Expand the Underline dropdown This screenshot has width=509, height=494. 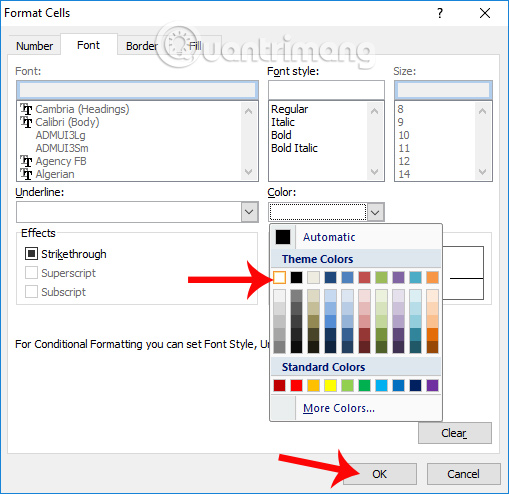[249, 212]
